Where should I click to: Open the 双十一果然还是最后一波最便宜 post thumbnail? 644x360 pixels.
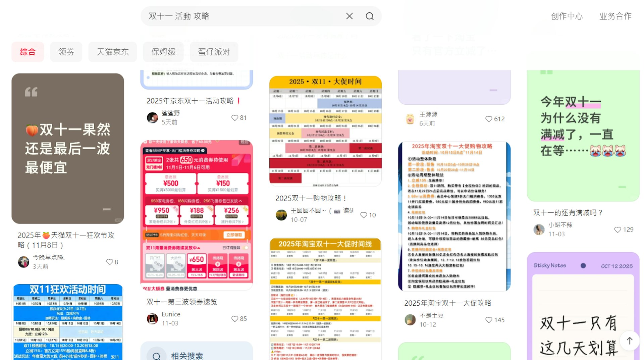click(68, 148)
